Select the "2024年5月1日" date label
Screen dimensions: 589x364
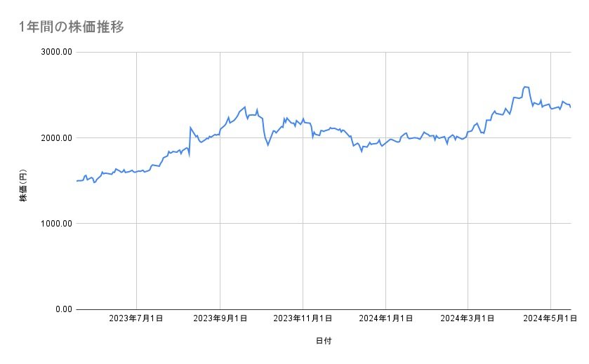(x=550, y=318)
